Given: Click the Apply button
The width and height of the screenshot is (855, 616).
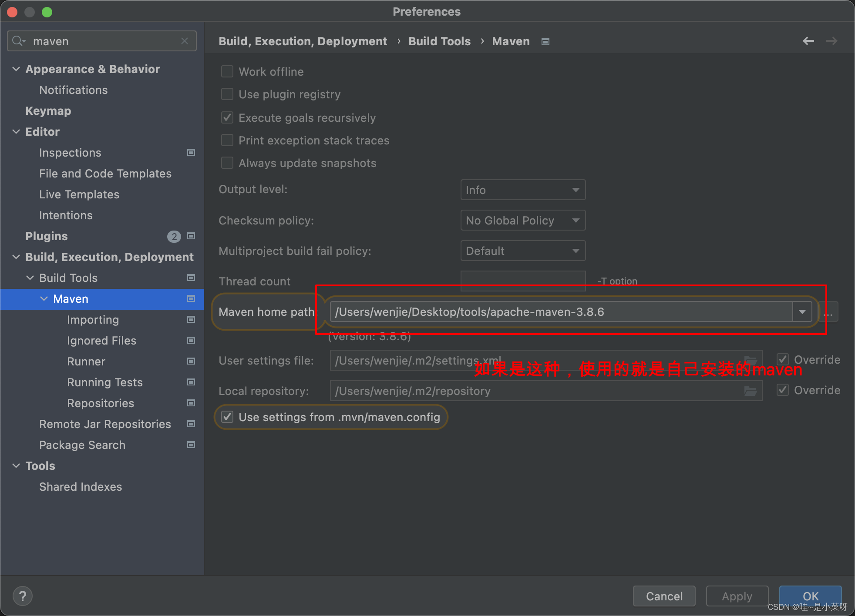Looking at the screenshot, I should point(737,595).
